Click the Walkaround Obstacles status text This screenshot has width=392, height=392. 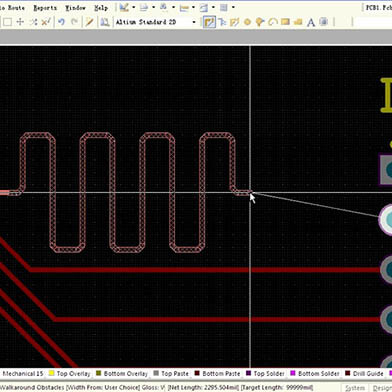coord(32,388)
